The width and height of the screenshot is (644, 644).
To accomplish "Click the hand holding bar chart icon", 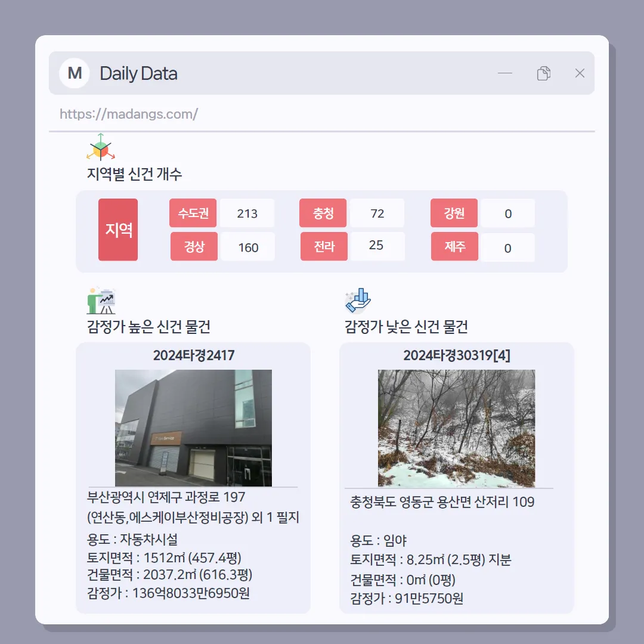I will [x=358, y=301].
